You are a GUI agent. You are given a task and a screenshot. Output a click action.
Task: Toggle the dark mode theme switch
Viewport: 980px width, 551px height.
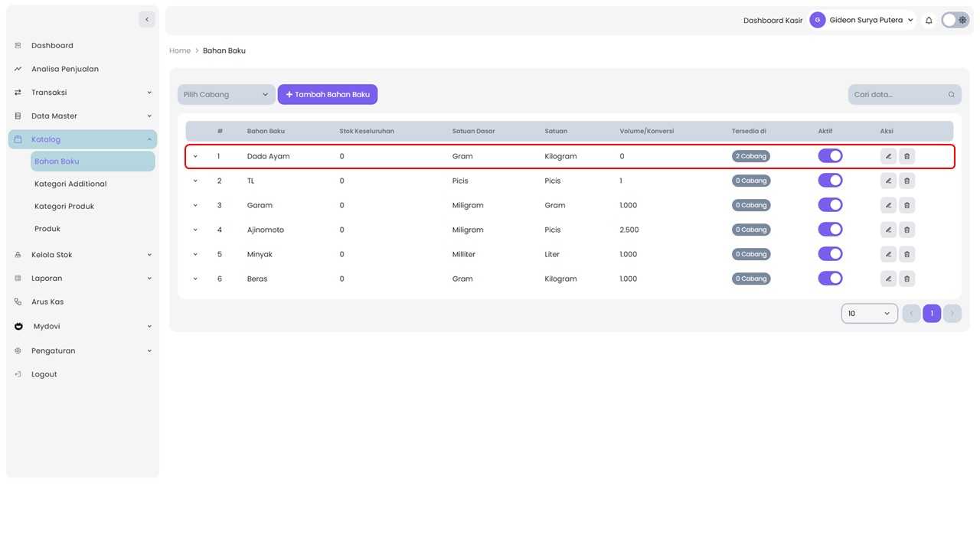(955, 21)
